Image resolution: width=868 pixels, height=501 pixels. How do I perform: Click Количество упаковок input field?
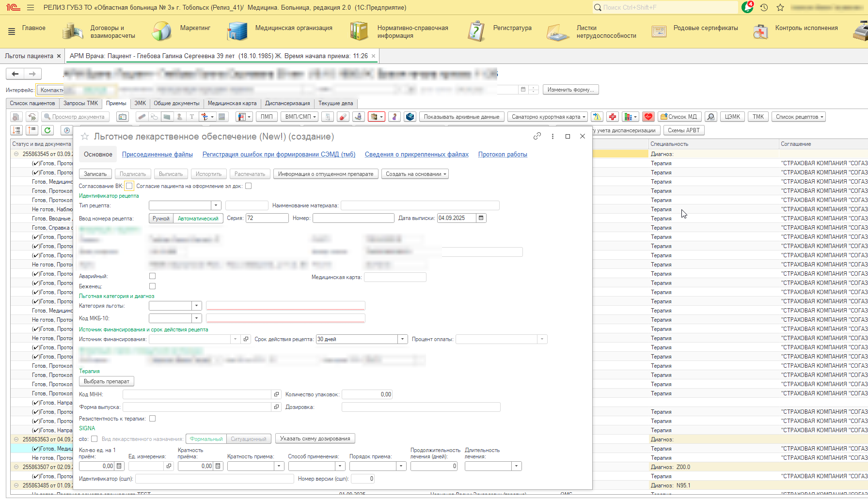(367, 394)
